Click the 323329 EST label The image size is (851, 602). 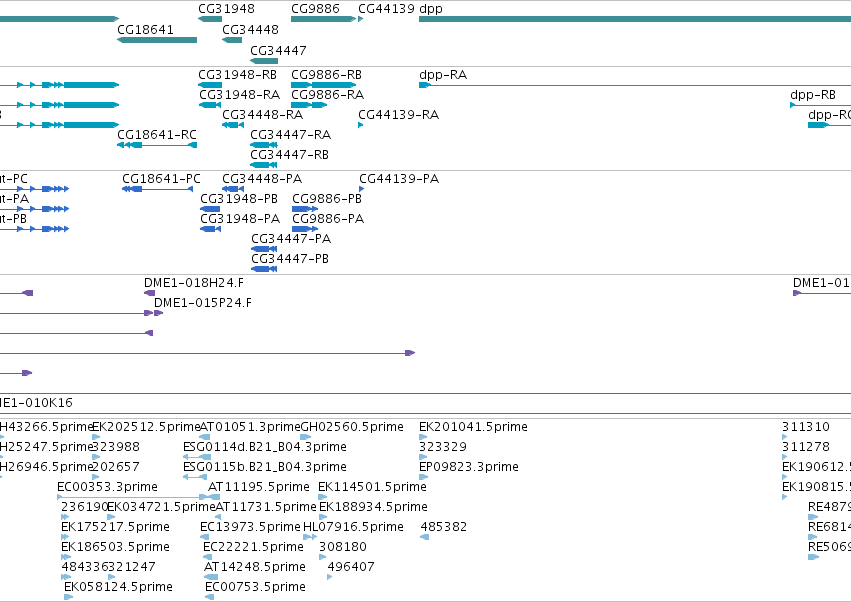tap(443, 447)
